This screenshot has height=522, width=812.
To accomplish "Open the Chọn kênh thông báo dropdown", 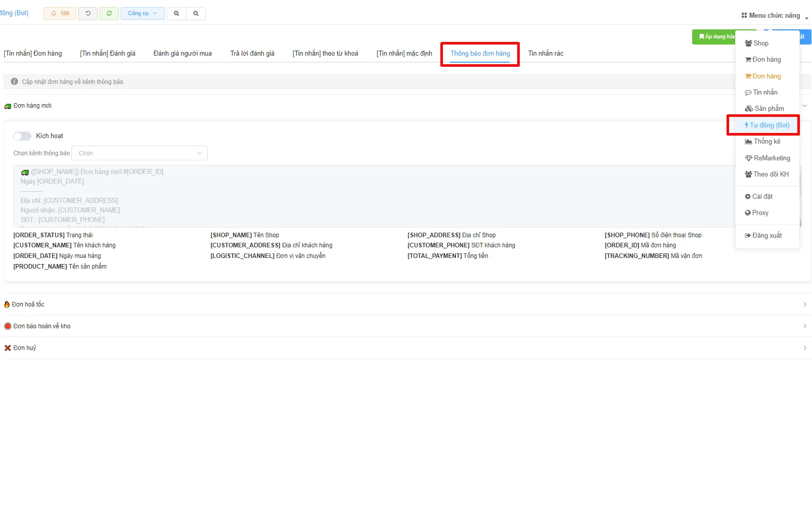I will pos(140,153).
